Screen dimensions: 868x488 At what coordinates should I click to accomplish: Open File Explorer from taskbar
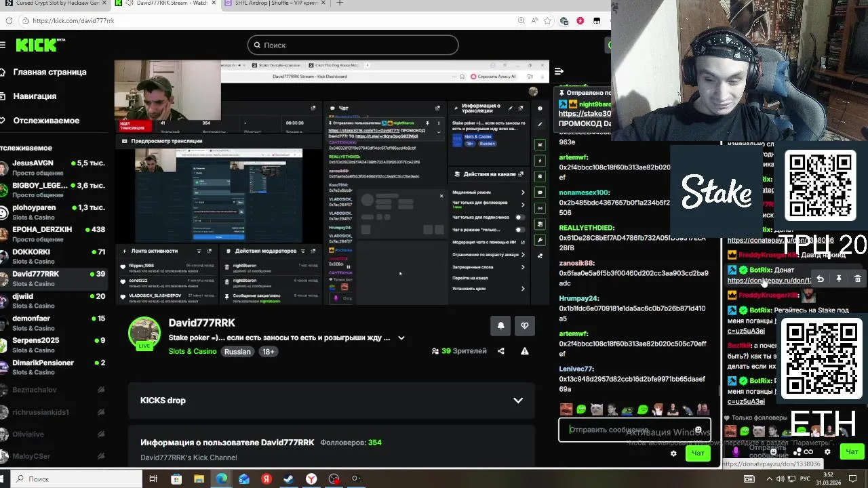click(x=199, y=479)
